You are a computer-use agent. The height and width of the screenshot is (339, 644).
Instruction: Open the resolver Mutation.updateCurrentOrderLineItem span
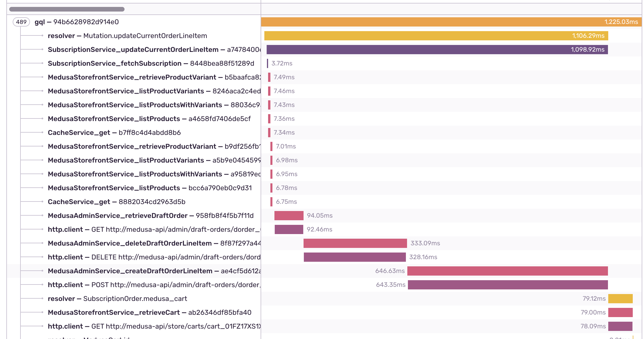coord(127,36)
